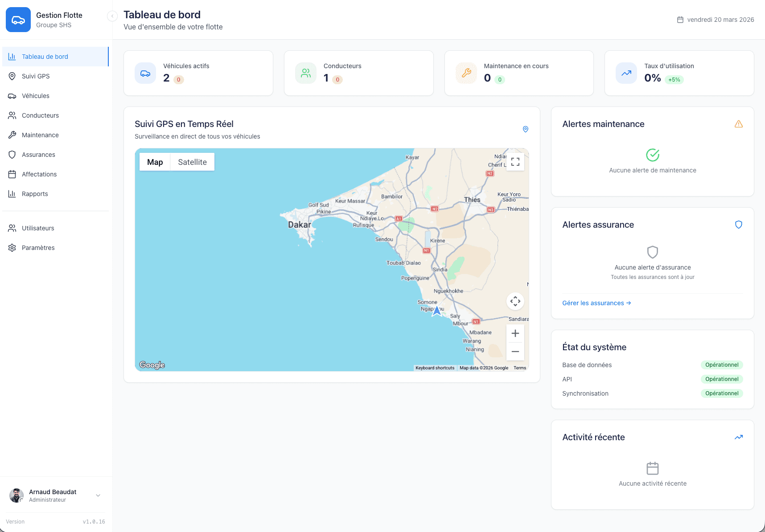Open the Conducteurs section
The width and height of the screenshot is (765, 532).
click(x=40, y=115)
